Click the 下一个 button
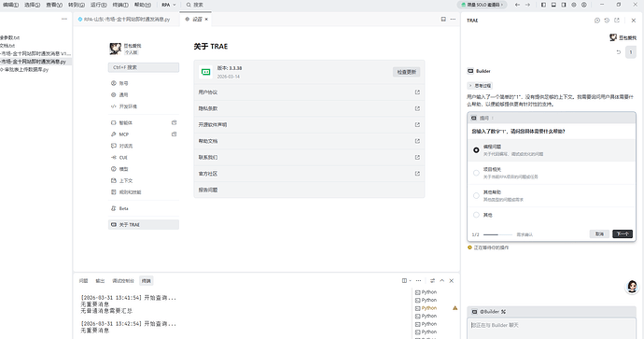The width and height of the screenshot is (644, 339). tap(623, 233)
